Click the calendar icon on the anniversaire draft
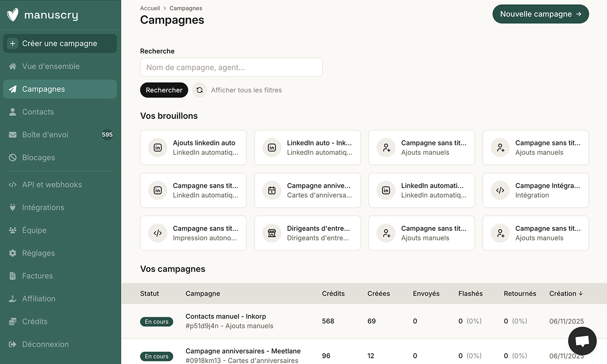Viewport: 607px width, 364px height. 271,190
